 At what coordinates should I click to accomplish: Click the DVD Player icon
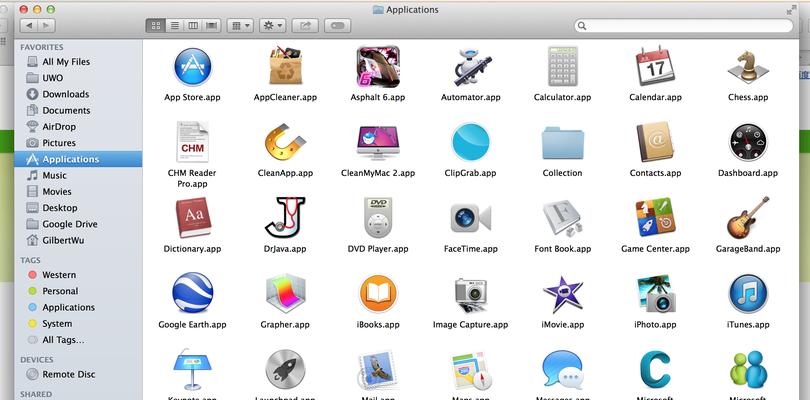point(378,218)
